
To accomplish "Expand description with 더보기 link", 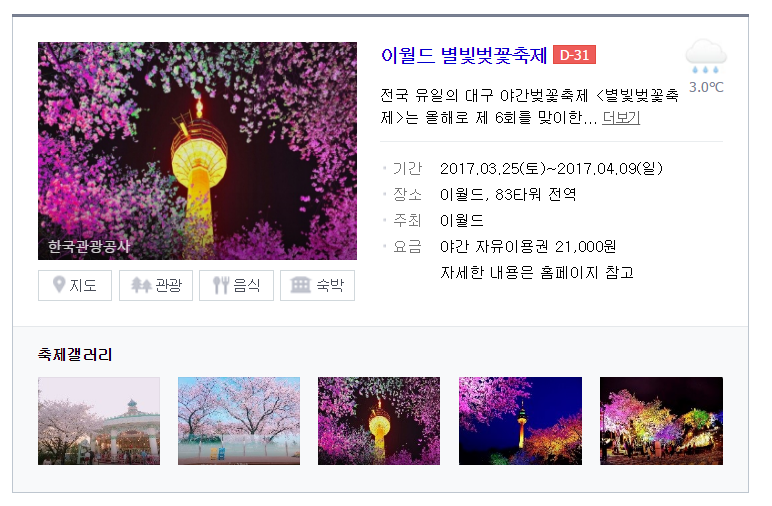I will pyautogui.click(x=621, y=118).
